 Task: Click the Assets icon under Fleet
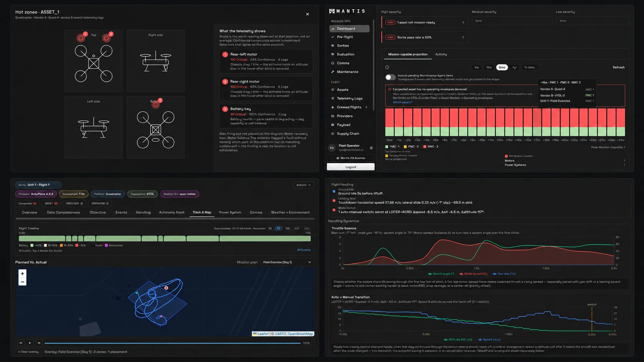(333, 90)
